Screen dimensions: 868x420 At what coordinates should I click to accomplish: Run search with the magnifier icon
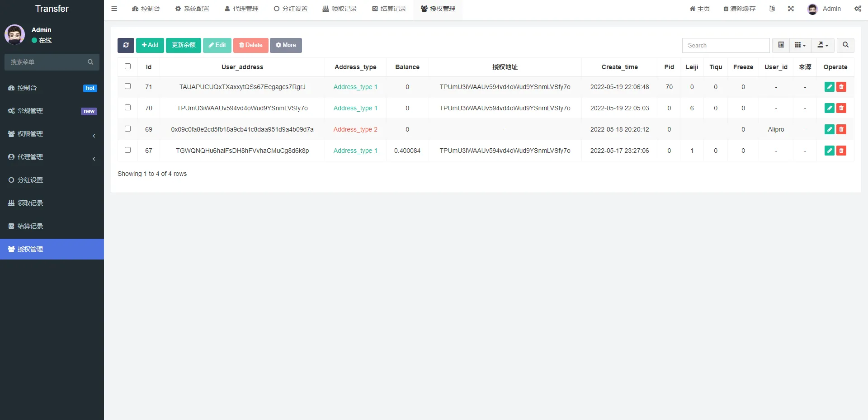pyautogui.click(x=845, y=45)
